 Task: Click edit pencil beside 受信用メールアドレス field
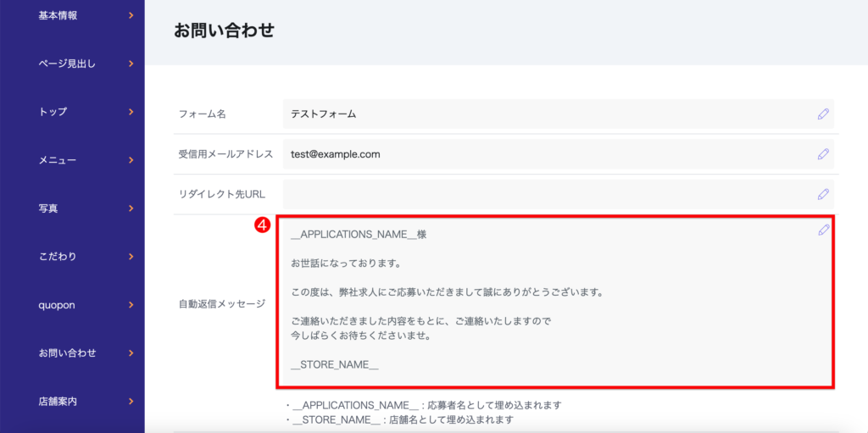coord(823,154)
